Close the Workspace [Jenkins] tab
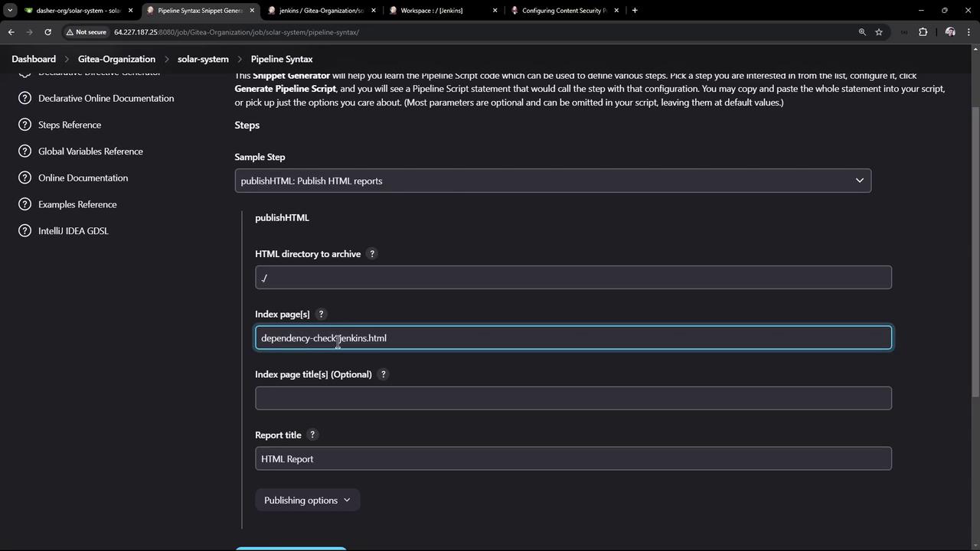The image size is (980, 551). [495, 11]
